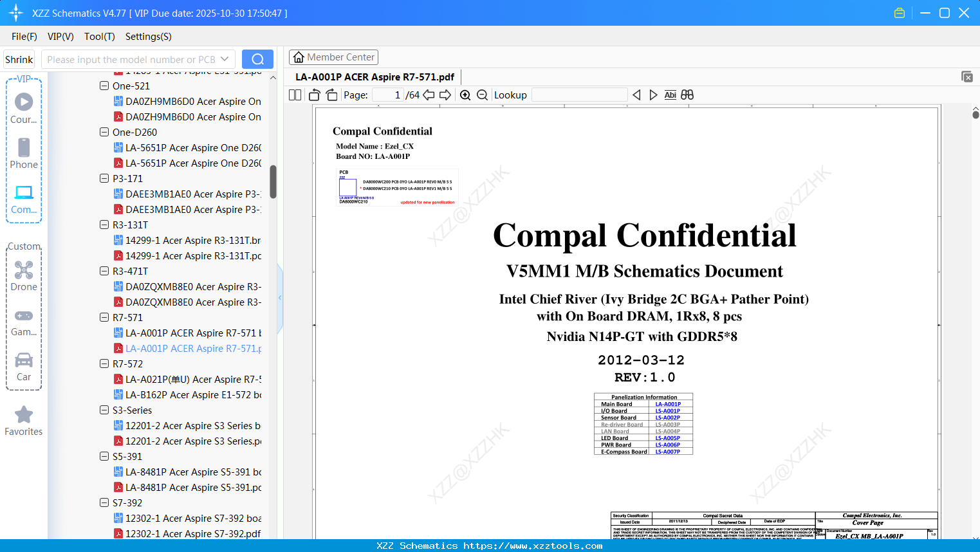Click the file tree scrollbar thumb
Viewport: 980px width, 552px height.
coord(273,182)
